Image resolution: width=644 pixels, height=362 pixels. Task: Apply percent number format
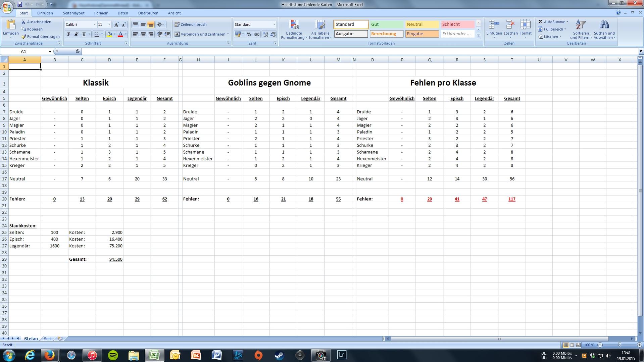tap(249, 34)
